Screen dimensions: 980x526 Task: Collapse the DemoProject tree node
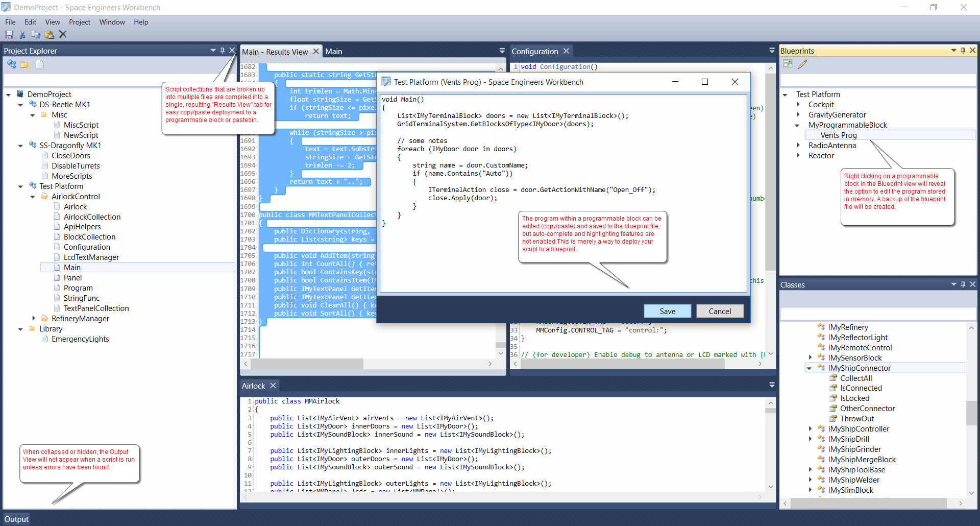click(8, 94)
